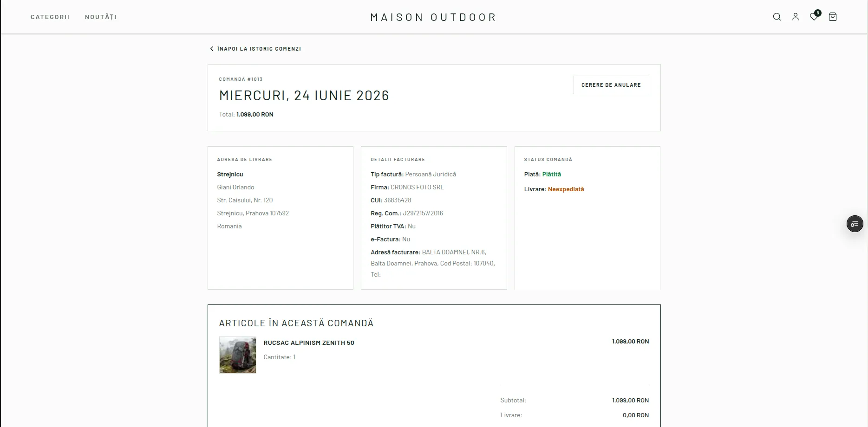Click the CERERE DE ANULARE button
The width and height of the screenshot is (868, 427).
click(611, 85)
